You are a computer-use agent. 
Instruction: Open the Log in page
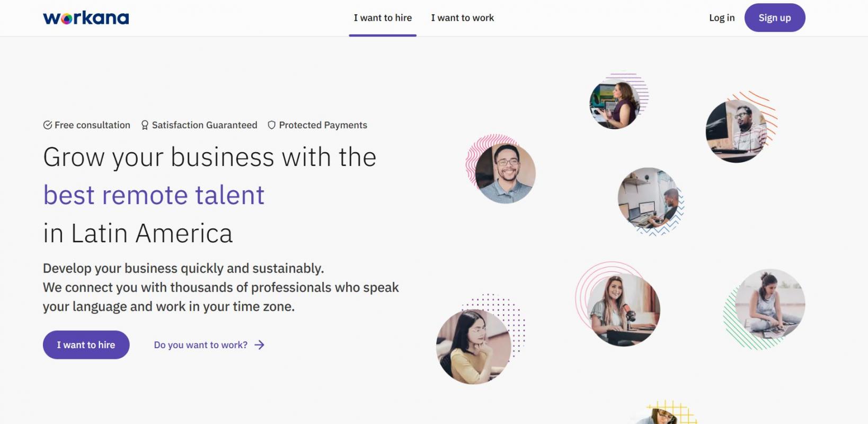point(722,18)
